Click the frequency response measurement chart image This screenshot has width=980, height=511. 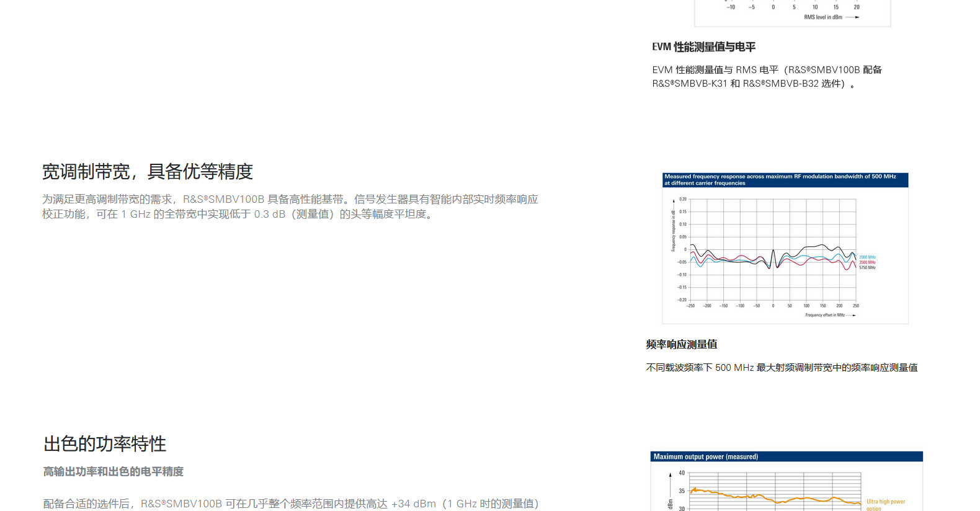785,248
